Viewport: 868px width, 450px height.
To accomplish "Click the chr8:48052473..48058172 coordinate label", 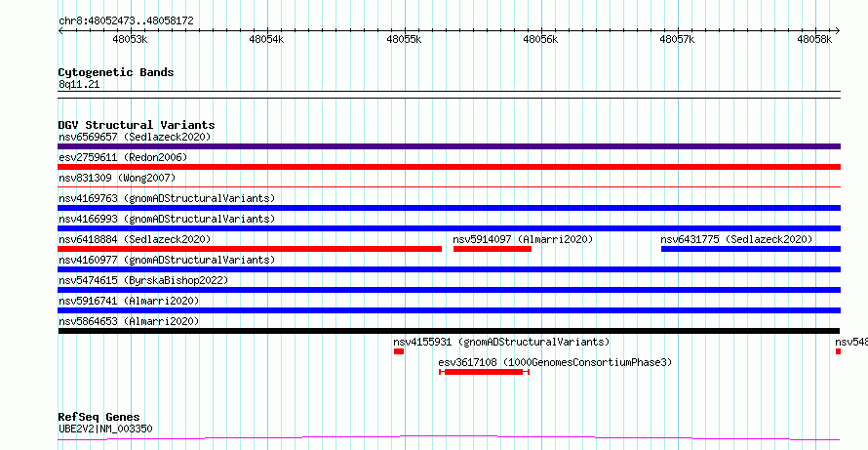I will pyautogui.click(x=126, y=20).
